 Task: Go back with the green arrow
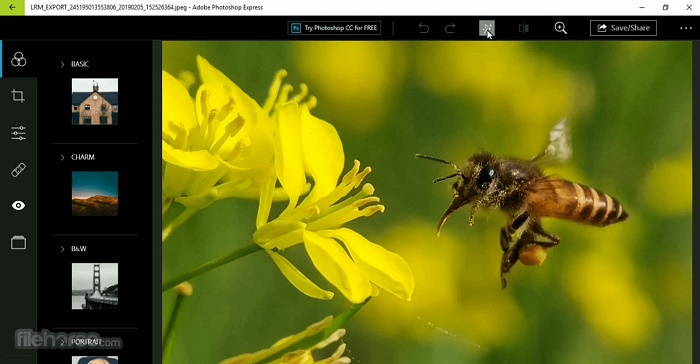click(12, 8)
